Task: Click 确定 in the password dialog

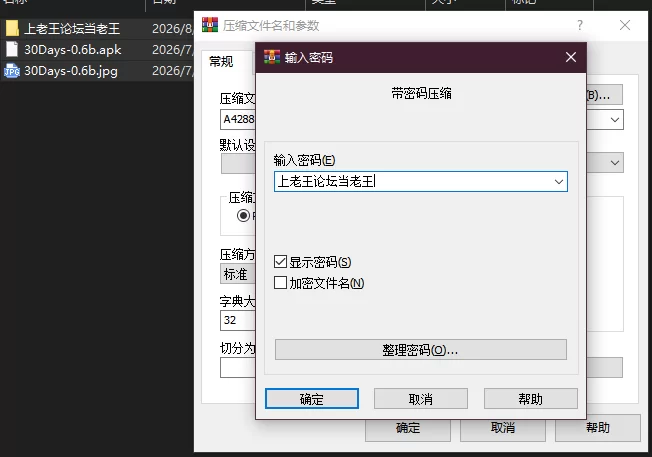Action: (x=311, y=399)
